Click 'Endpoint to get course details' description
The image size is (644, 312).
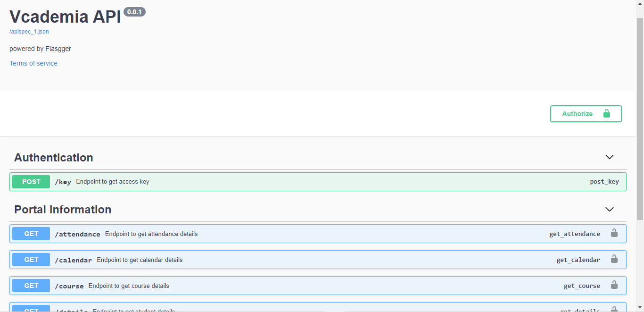click(129, 286)
